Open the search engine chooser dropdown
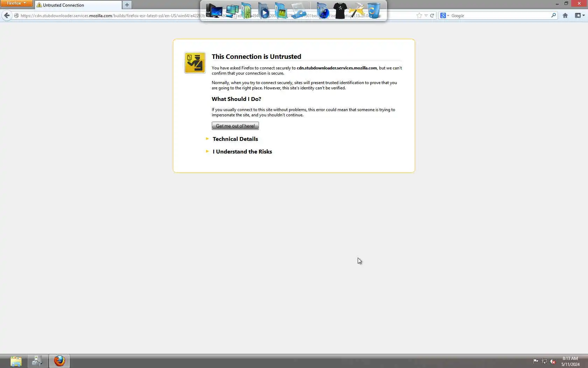This screenshot has width=588, height=368. (x=444, y=15)
